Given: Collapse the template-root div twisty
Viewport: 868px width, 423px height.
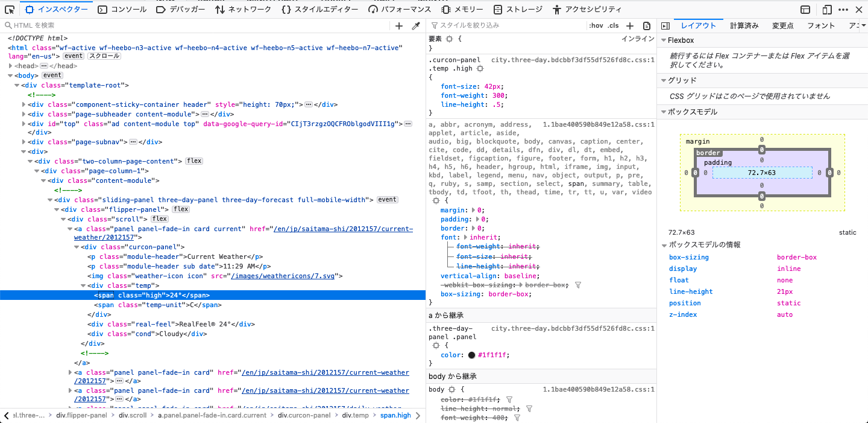Looking at the screenshot, I should pyautogui.click(x=17, y=85).
